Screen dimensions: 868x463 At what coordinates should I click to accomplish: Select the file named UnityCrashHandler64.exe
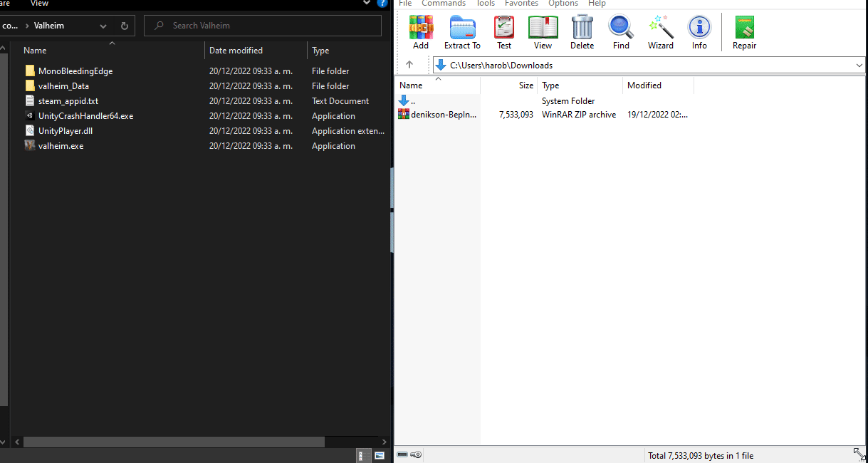pos(85,115)
